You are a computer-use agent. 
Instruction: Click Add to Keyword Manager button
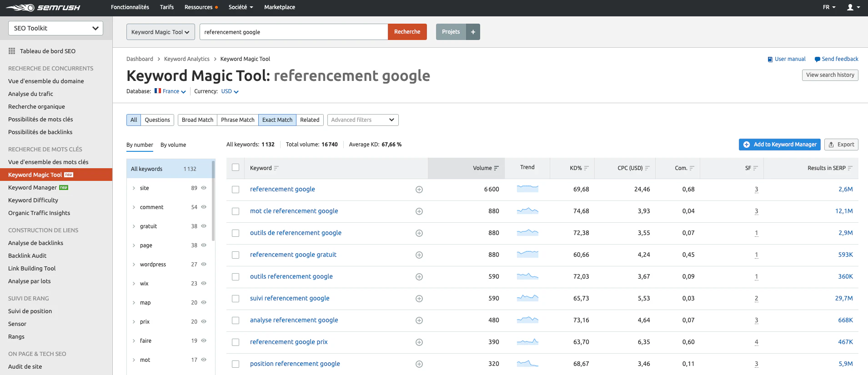point(780,145)
